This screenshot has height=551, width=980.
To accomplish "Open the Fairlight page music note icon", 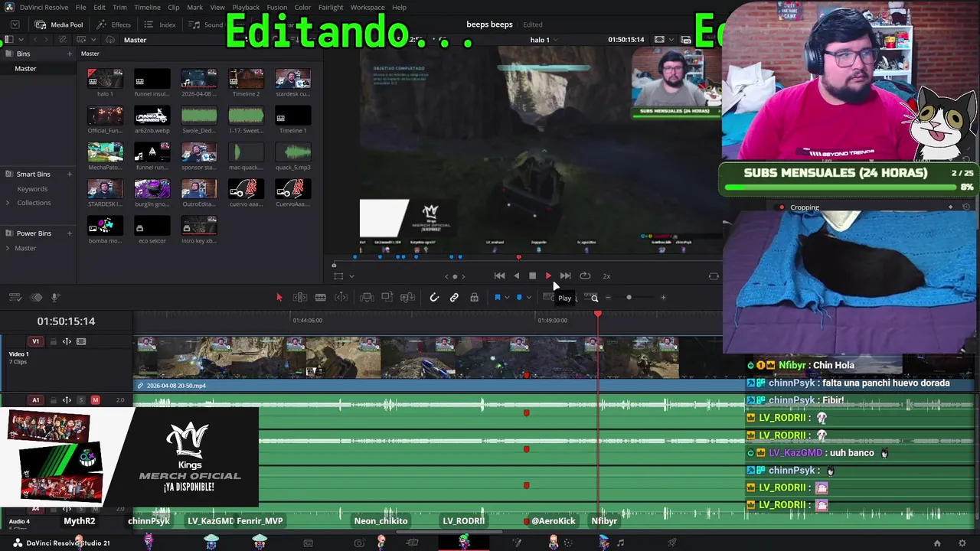I will [x=620, y=543].
